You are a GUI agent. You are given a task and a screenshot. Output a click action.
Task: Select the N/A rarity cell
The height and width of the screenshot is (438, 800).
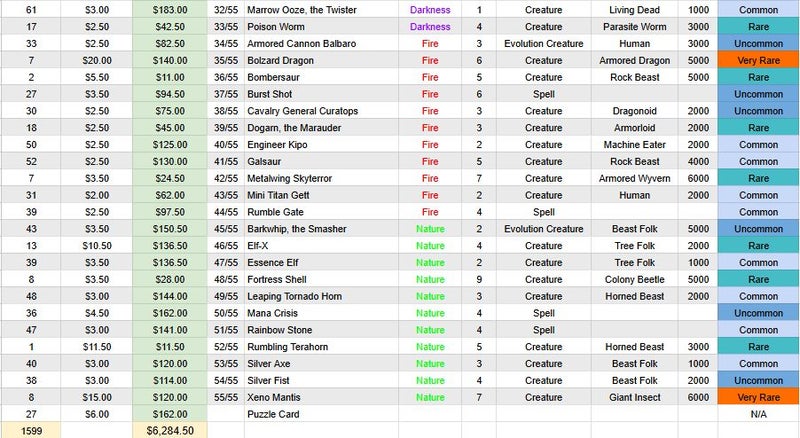click(758, 414)
